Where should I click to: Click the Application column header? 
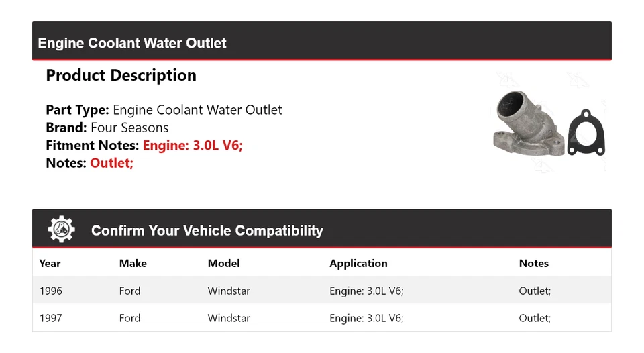(358, 264)
